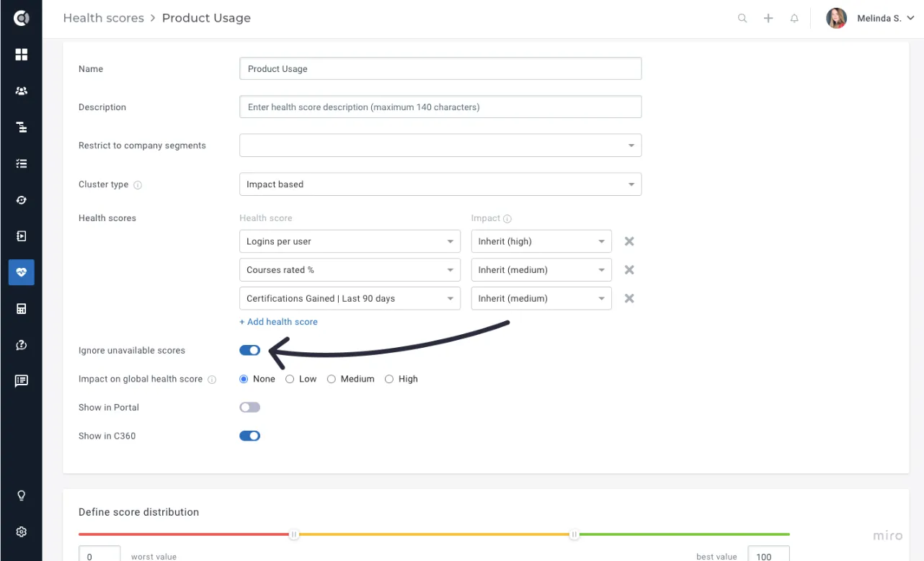Open the hierarchy timeline icon in sidebar
924x561 pixels.
[x=21, y=127]
